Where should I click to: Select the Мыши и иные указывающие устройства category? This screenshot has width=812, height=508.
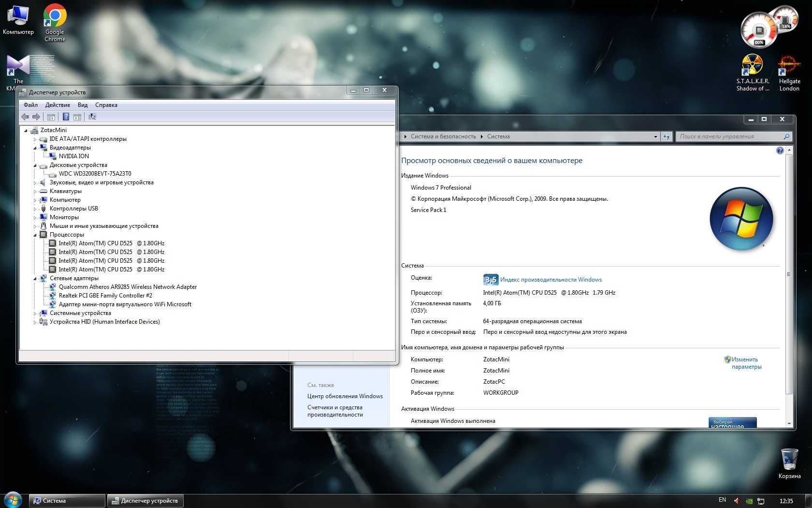[104, 226]
